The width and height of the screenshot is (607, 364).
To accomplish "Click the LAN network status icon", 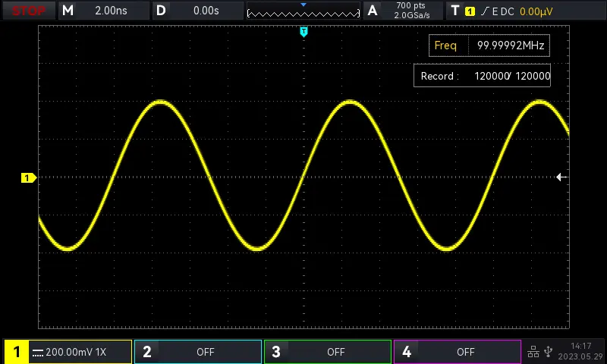I will pyautogui.click(x=533, y=352).
